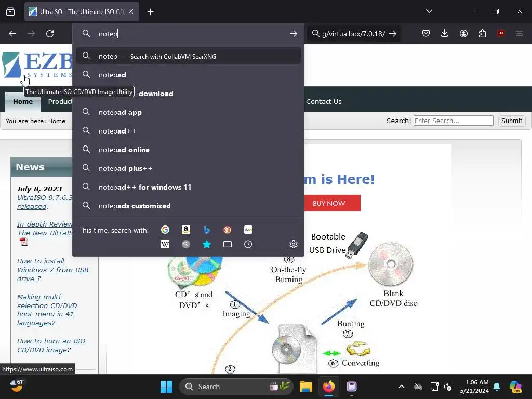Image resolution: width=532 pixels, height=399 pixels.
Task: Click the muted volume tray icon
Action: tap(448, 387)
